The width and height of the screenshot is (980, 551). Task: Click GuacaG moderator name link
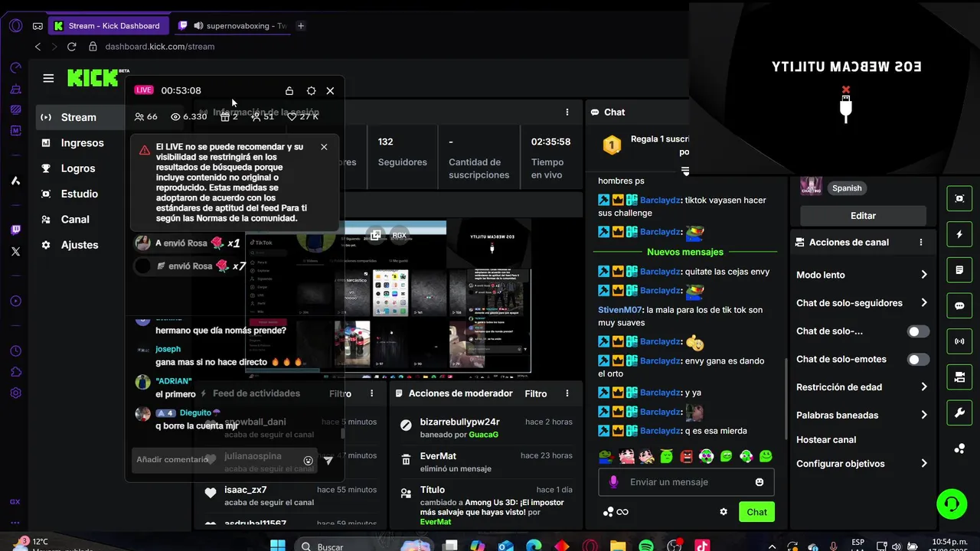coord(484,435)
